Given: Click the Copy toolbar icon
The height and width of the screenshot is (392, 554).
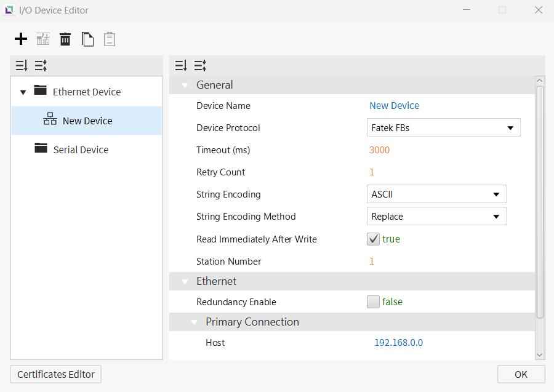Looking at the screenshot, I should click(87, 39).
